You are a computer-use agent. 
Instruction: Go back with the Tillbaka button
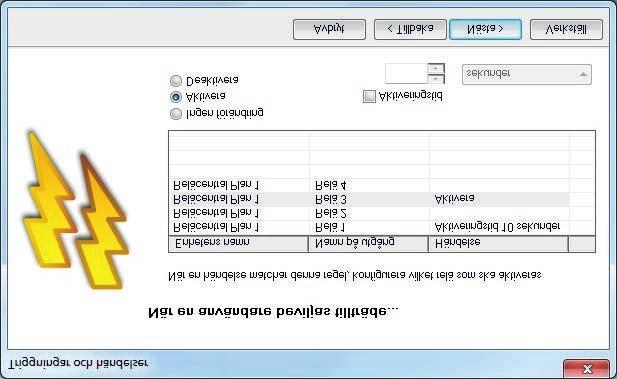[x=410, y=30]
